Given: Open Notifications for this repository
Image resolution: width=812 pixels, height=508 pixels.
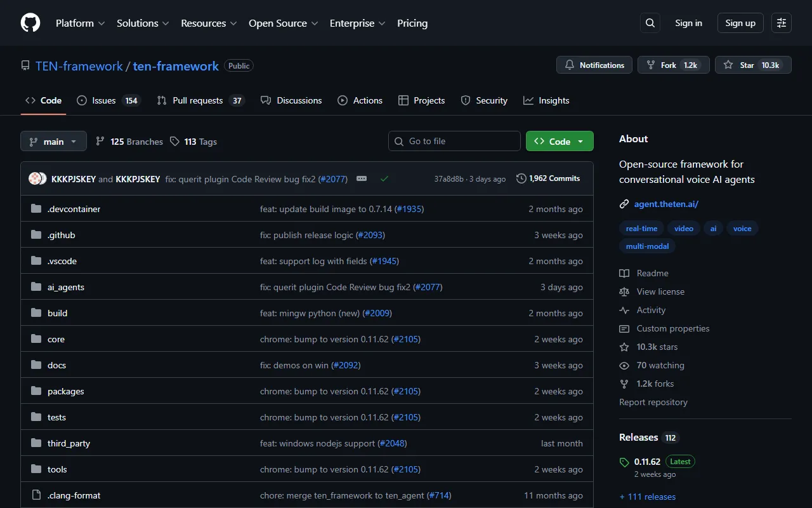Looking at the screenshot, I should tap(594, 65).
